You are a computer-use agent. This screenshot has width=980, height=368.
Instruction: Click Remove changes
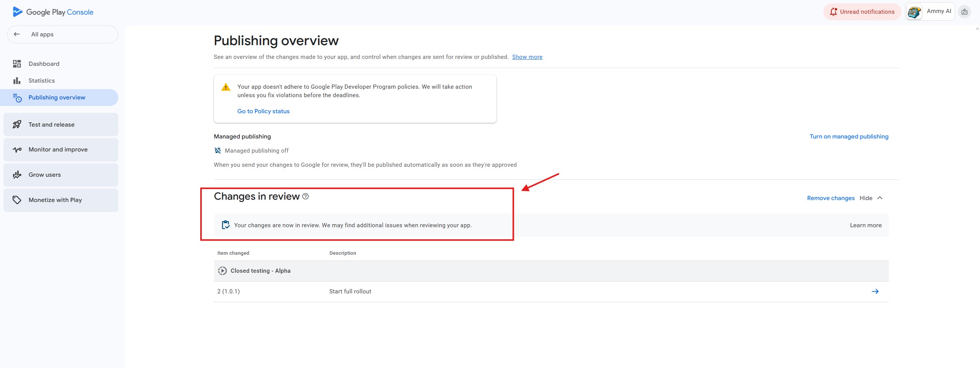[831, 198]
